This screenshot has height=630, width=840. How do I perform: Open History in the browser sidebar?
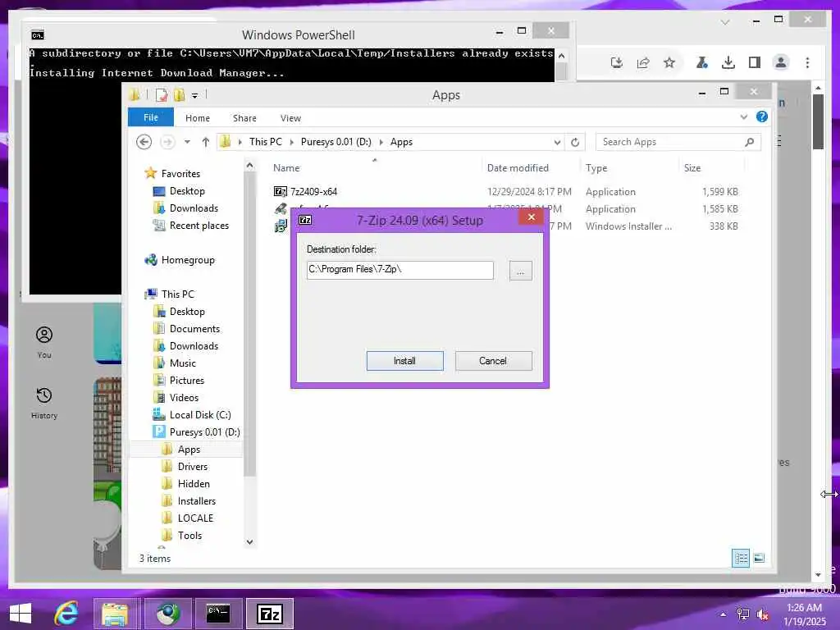(44, 403)
